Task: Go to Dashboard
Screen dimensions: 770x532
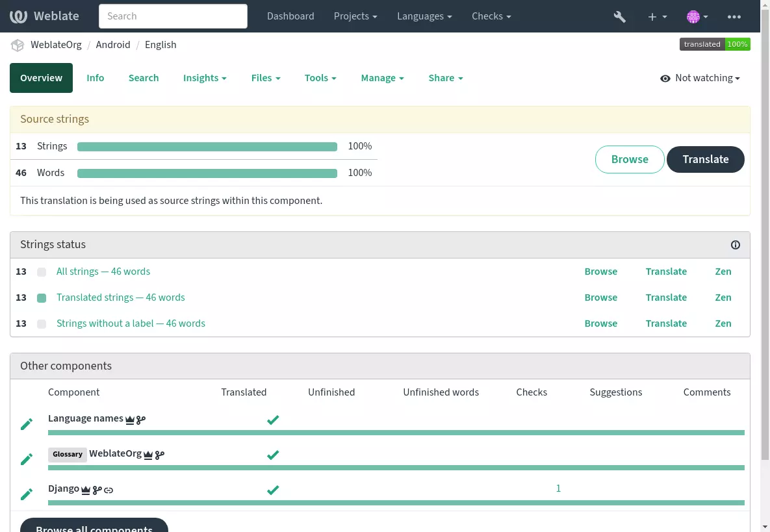Action: pyautogui.click(x=290, y=16)
